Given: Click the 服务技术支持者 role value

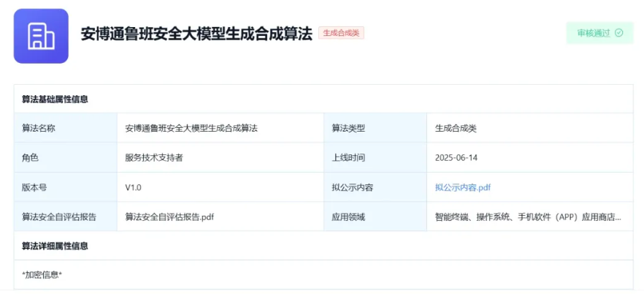Looking at the screenshot, I should tap(154, 157).
